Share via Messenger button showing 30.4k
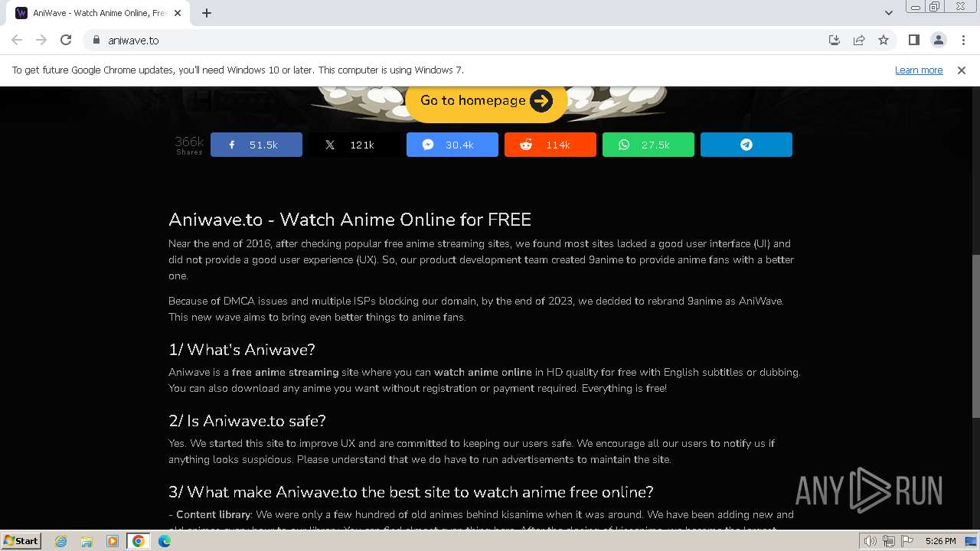 (452, 145)
